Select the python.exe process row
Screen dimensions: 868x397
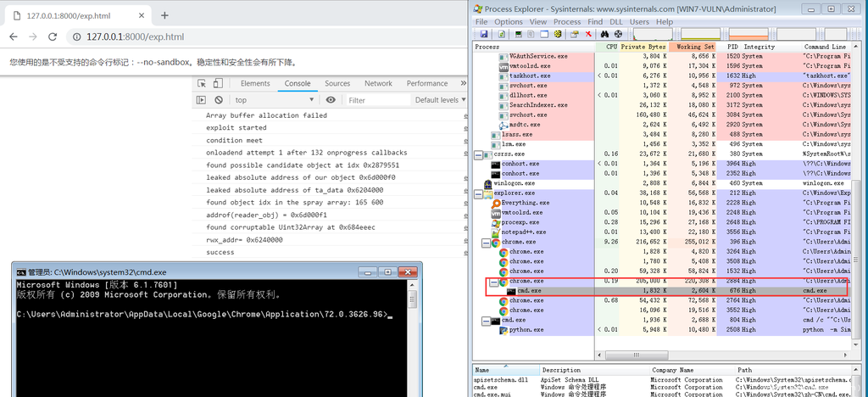(527, 330)
